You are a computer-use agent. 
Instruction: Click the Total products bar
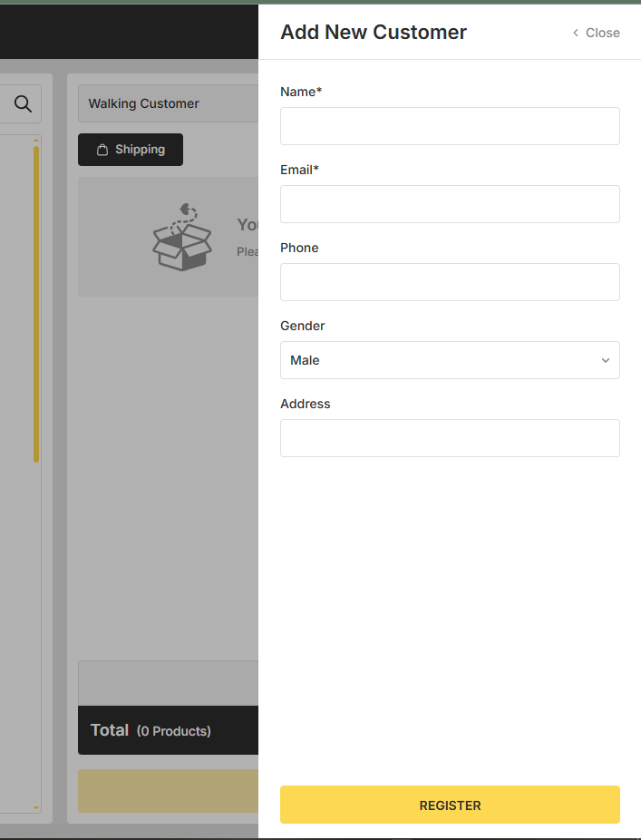[x=169, y=730]
